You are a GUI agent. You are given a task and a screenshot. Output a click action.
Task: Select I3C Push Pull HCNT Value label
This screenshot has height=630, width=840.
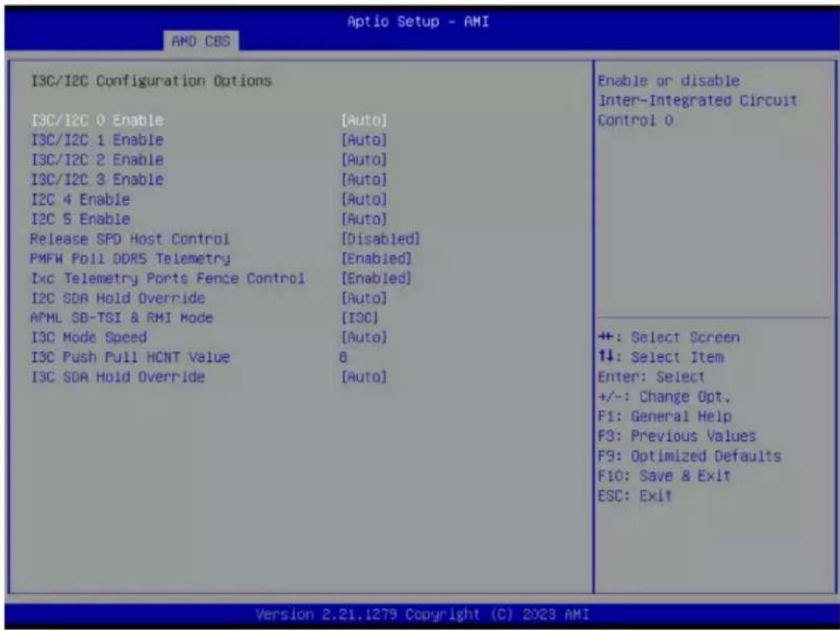[130, 357]
